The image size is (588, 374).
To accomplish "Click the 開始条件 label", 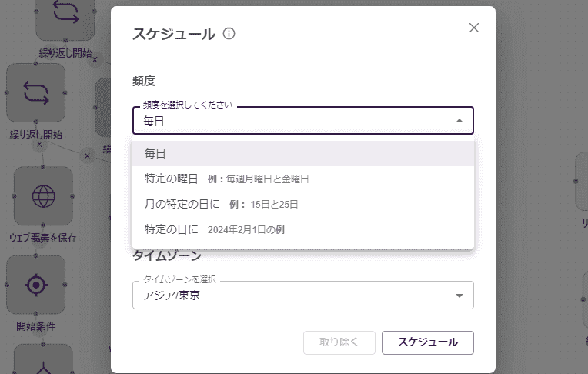I will 36,326.
